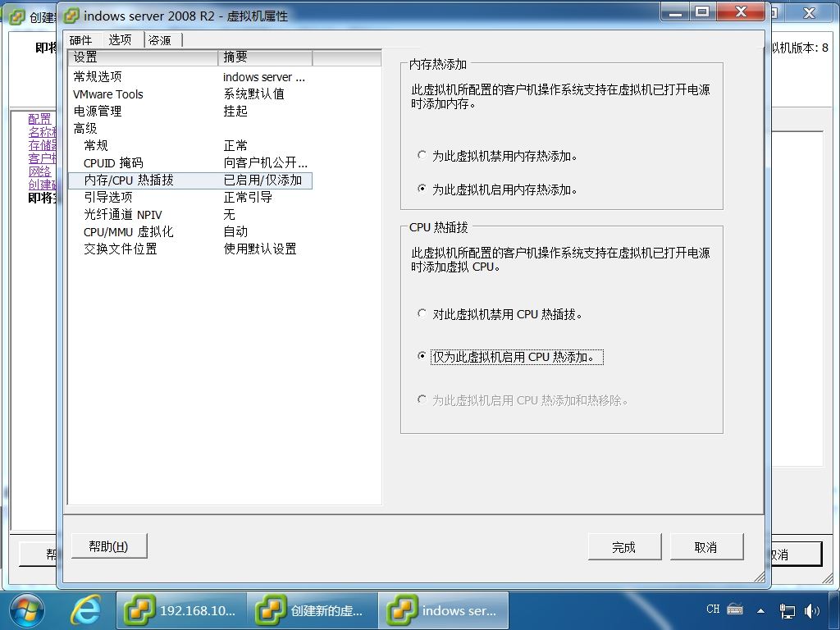Select 对此虚拟机禁用 CPU 热插拔 option
The width and height of the screenshot is (840, 630).
tap(422, 313)
